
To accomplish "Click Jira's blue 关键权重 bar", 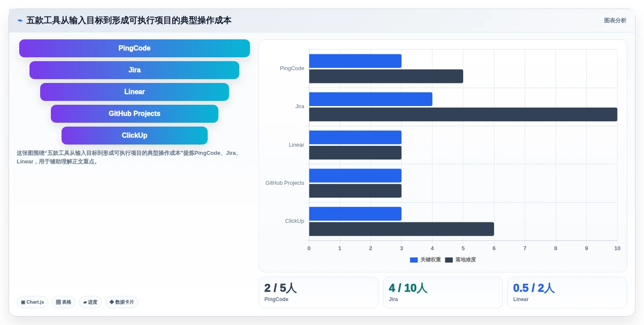I will pos(371,99).
